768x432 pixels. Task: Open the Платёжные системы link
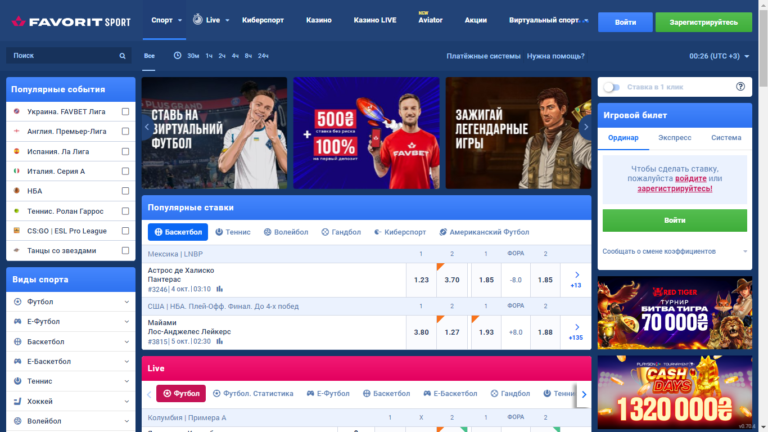pyautogui.click(x=483, y=56)
